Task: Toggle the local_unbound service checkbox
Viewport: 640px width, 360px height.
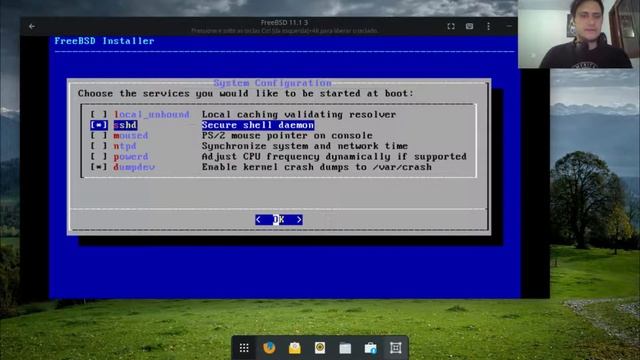Action: click(99, 114)
